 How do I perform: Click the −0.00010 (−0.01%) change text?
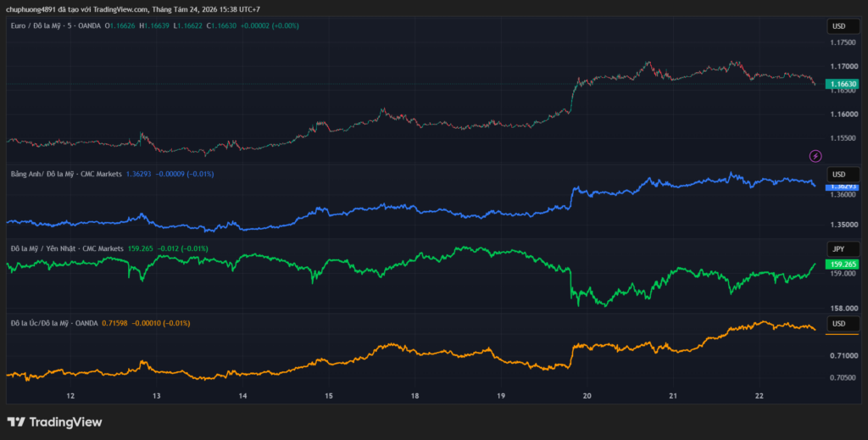click(161, 323)
